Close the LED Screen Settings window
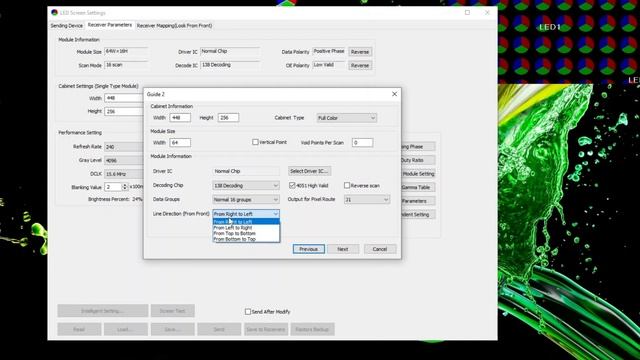This screenshot has height=360, width=640. coord(487,13)
